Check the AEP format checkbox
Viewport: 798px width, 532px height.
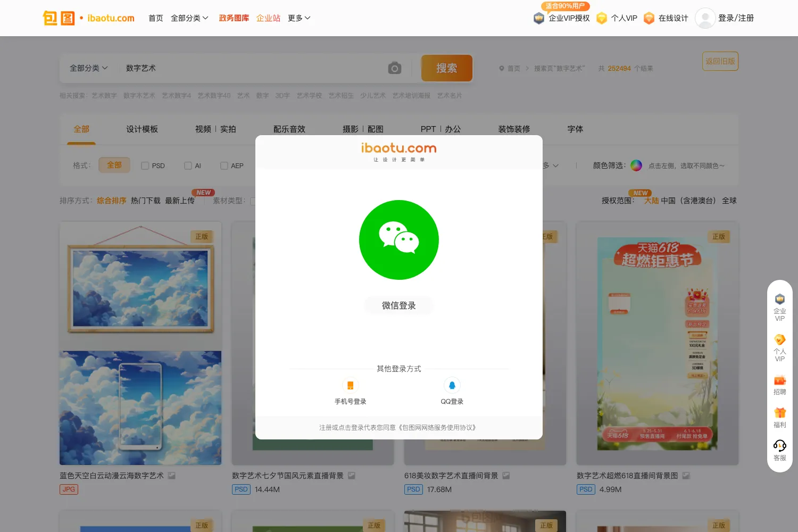pyautogui.click(x=224, y=165)
